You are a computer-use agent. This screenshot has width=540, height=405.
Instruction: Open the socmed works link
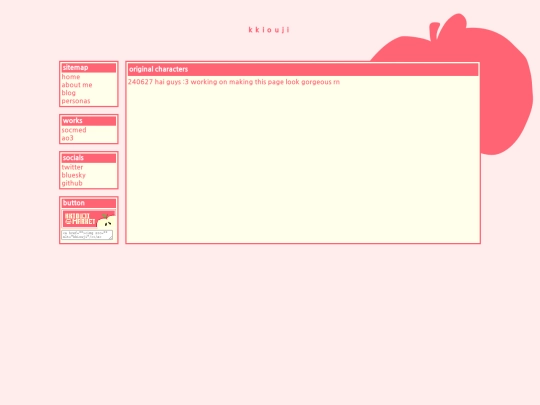point(74,130)
